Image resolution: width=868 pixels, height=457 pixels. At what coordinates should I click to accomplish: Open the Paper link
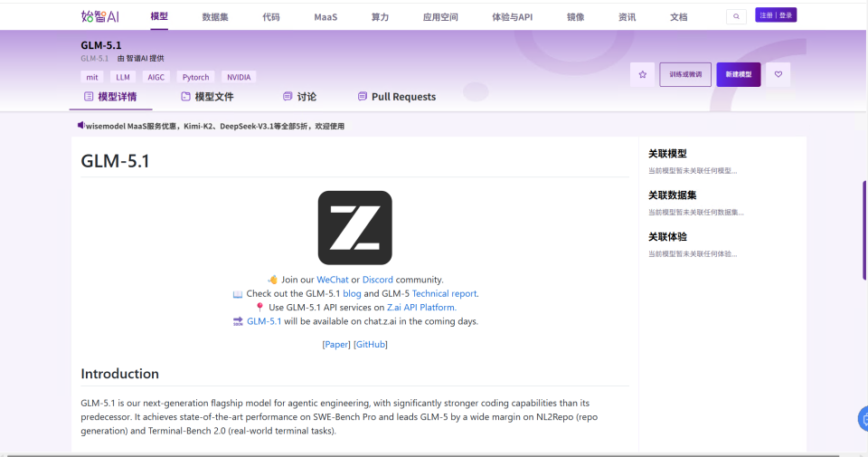[336, 345]
